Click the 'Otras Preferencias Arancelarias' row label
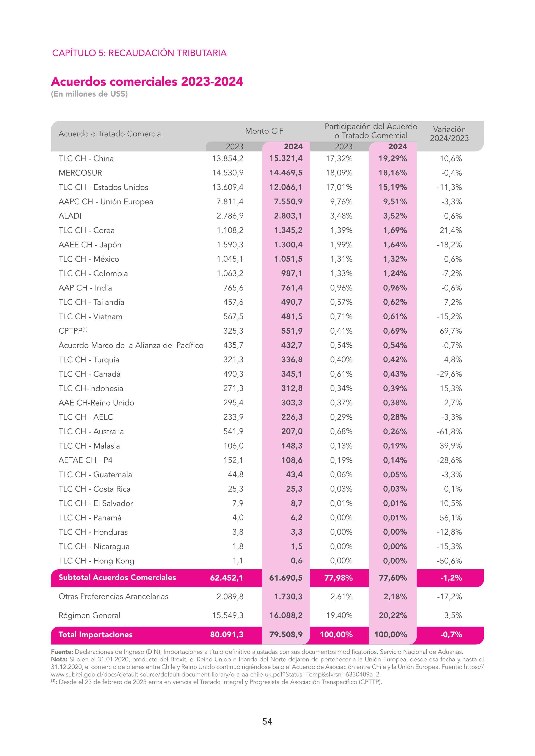Screen dimensions: 535x756 113,597
